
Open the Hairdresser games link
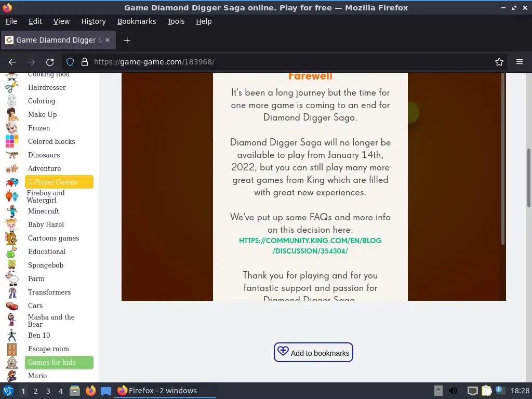[47, 87]
